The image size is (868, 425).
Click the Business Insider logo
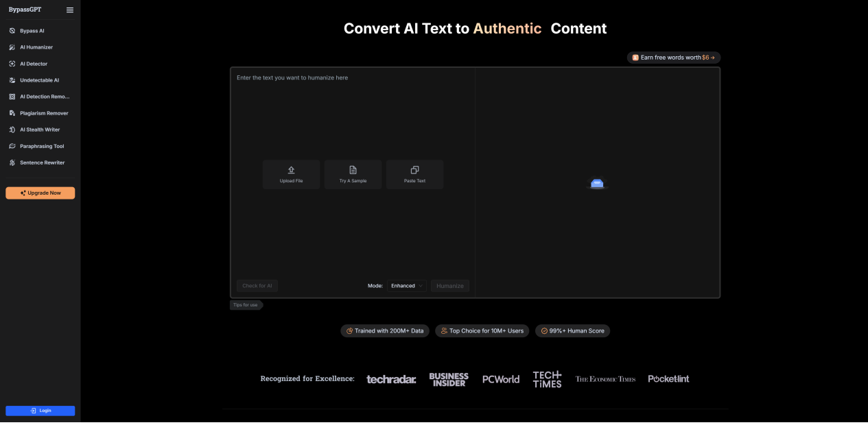click(449, 379)
